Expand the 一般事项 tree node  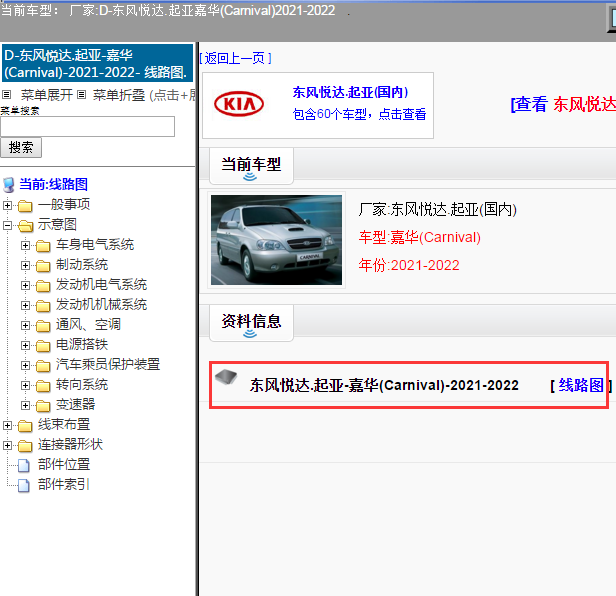pos(7,205)
